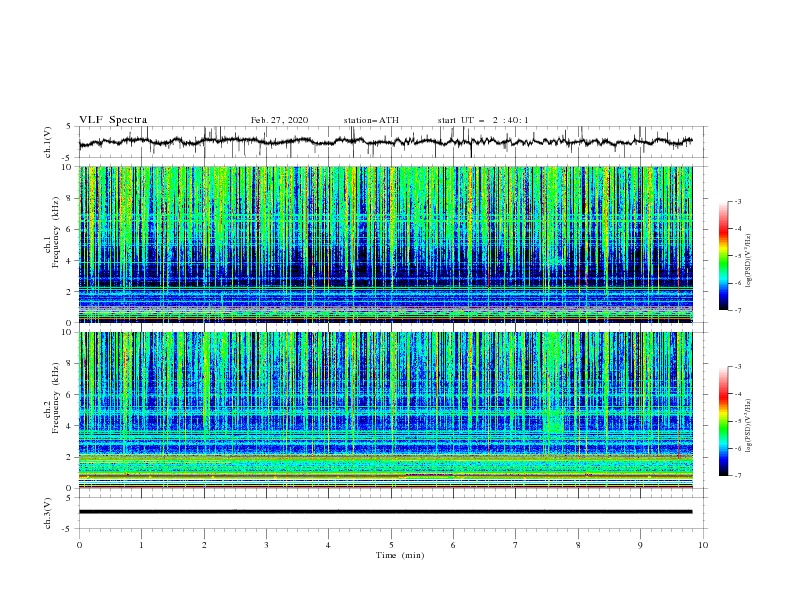The height and width of the screenshot is (612, 792).
Task: Click the "station=ATH" label
Action: click(371, 120)
